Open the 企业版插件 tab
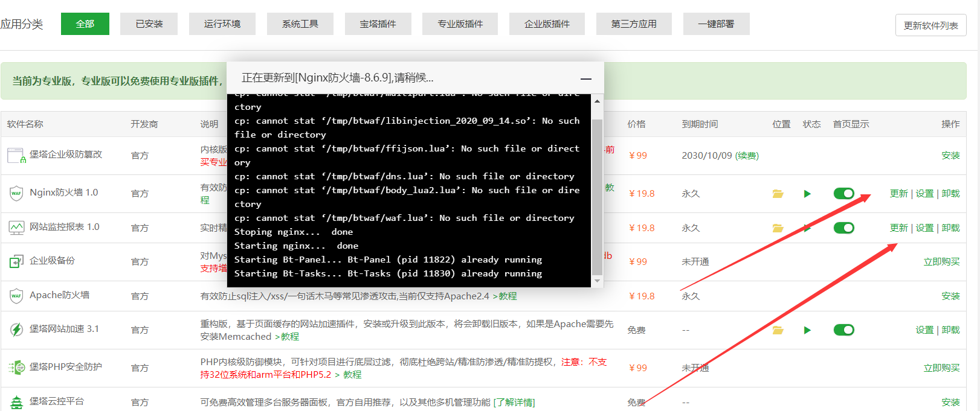 tap(547, 24)
